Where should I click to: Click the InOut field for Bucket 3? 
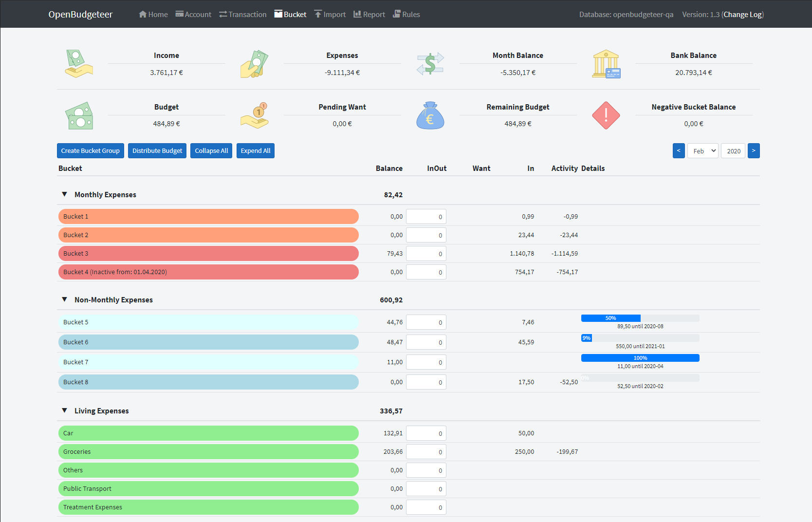click(x=426, y=254)
